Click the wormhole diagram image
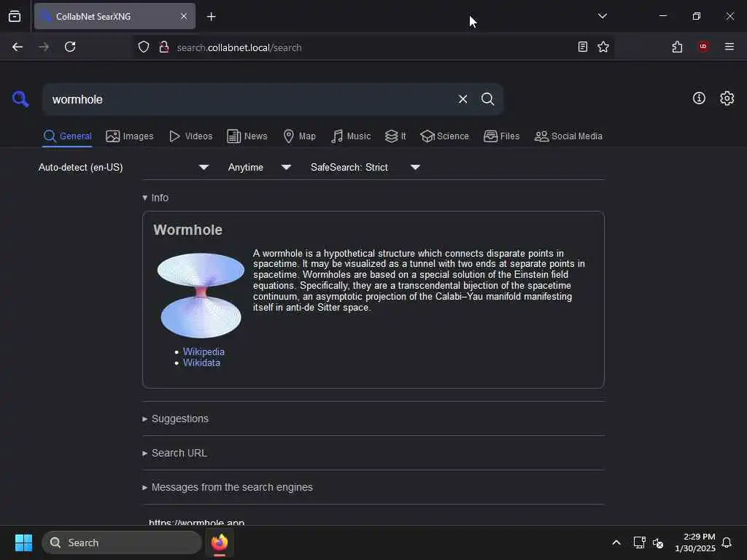 click(x=201, y=295)
